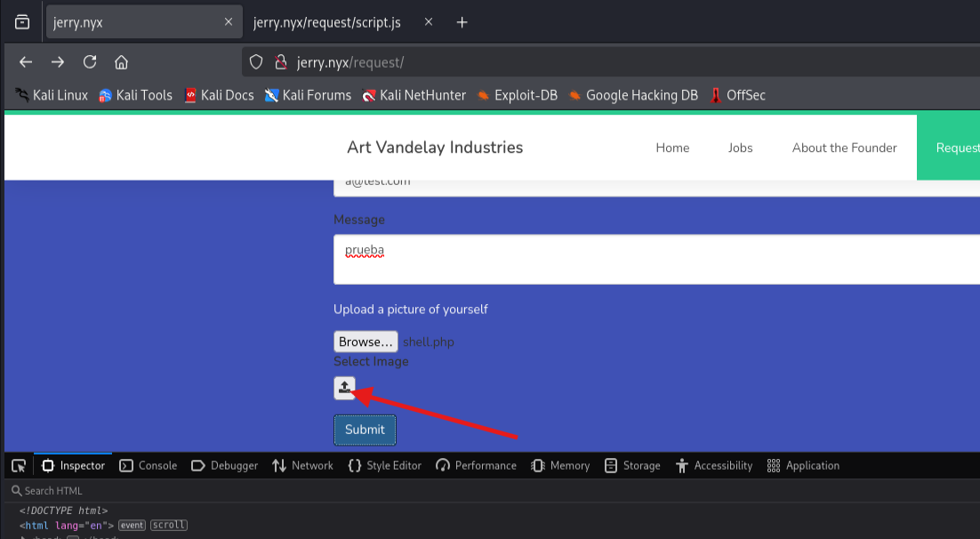Expand the head node in inspector
This screenshot has width=980, height=539.
coord(25,536)
